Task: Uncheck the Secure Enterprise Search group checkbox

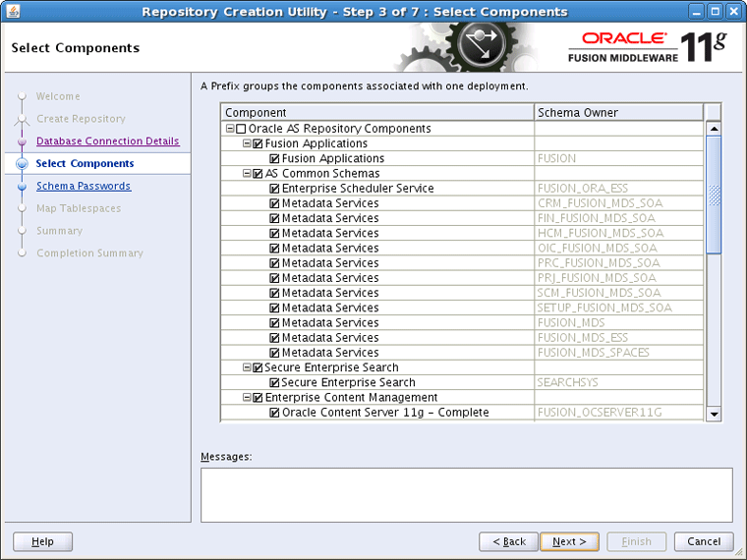Action: pyautogui.click(x=258, y=367)
